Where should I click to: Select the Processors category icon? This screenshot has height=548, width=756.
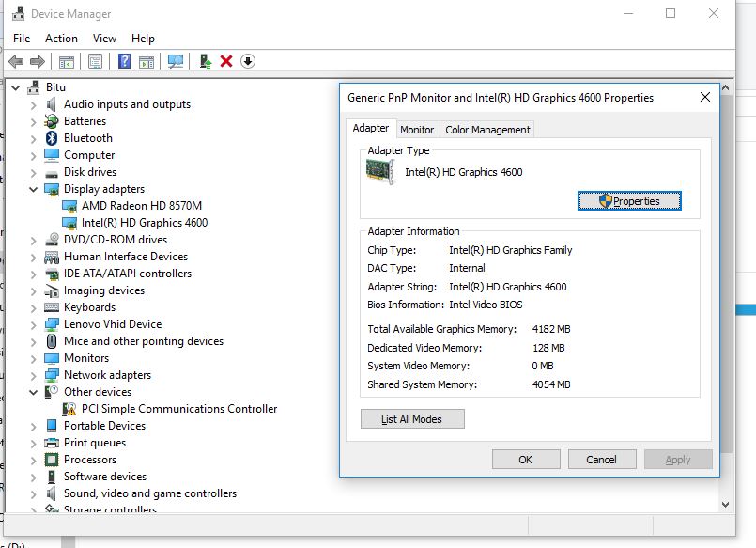[52, 460]
